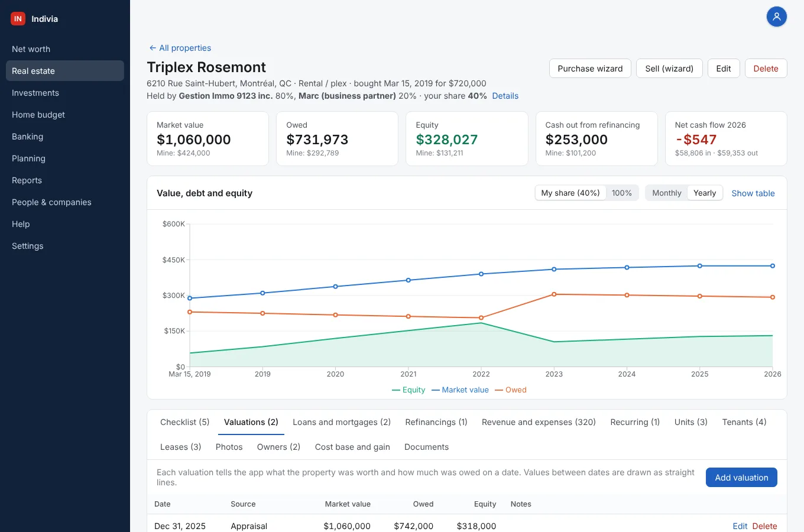This screenshot has height=532, width=804.
Task: Open the Owners (2) tab
Action: [278, 447]
